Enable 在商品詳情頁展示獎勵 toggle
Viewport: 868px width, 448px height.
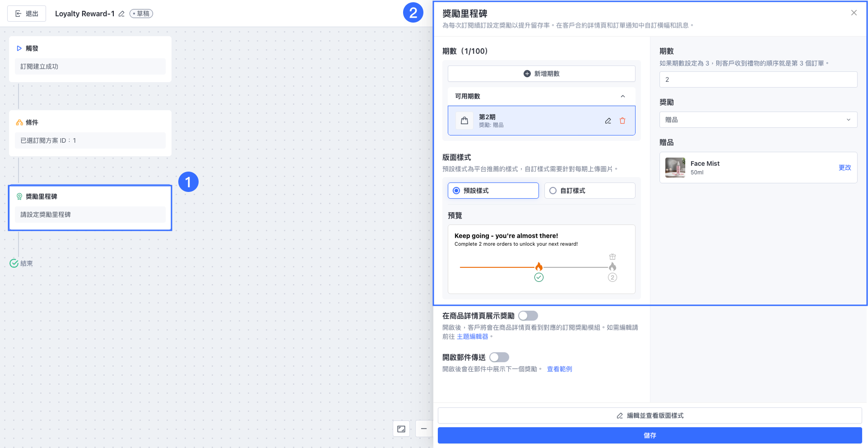528,316
